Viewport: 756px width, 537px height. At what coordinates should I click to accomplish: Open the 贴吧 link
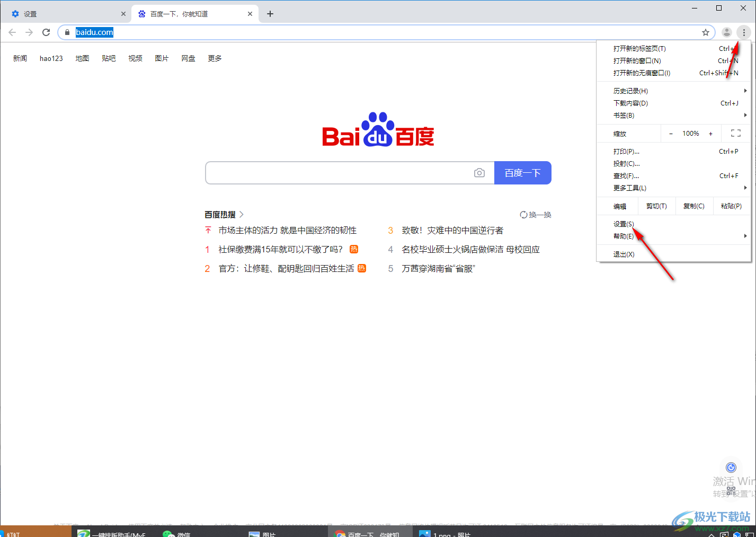[109, 58]
